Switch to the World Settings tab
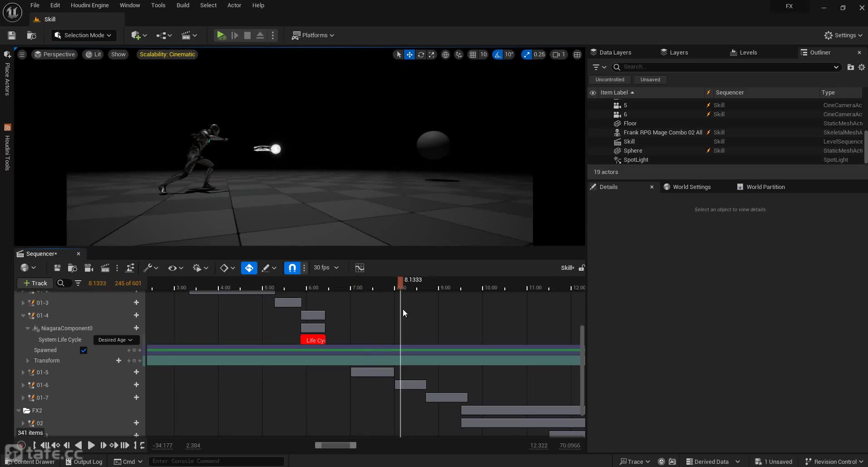This screenshot has width=868, height=467. [687, 187]
